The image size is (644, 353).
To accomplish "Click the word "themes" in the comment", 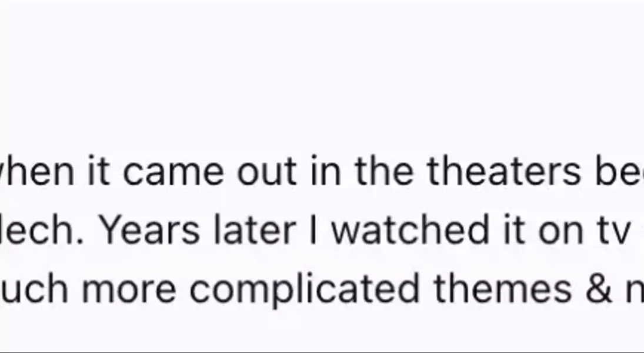I will pyautogui.click(x=503, y=288).
